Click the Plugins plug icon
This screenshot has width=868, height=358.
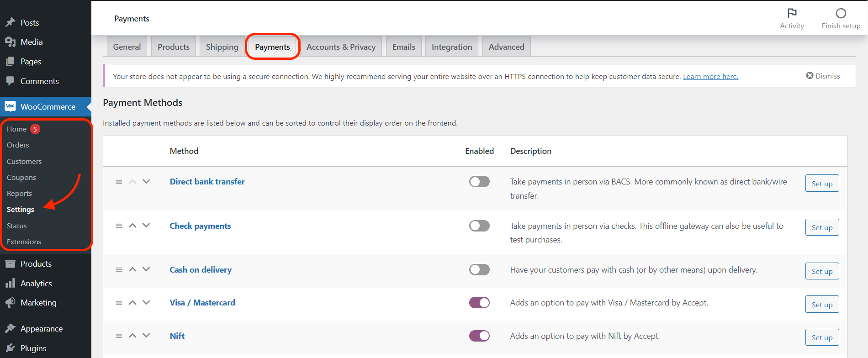coord(10,348)
